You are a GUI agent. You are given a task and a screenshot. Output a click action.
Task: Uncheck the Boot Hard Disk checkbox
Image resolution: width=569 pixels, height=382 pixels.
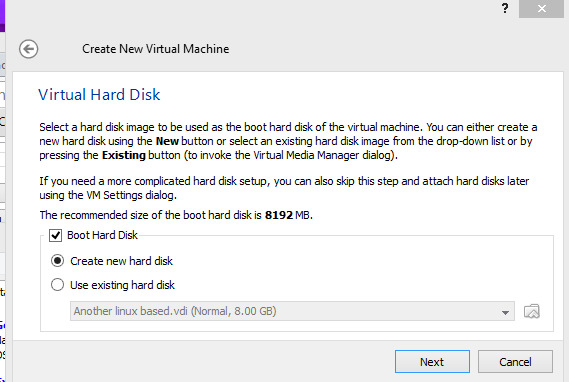(x=56, y=235)
